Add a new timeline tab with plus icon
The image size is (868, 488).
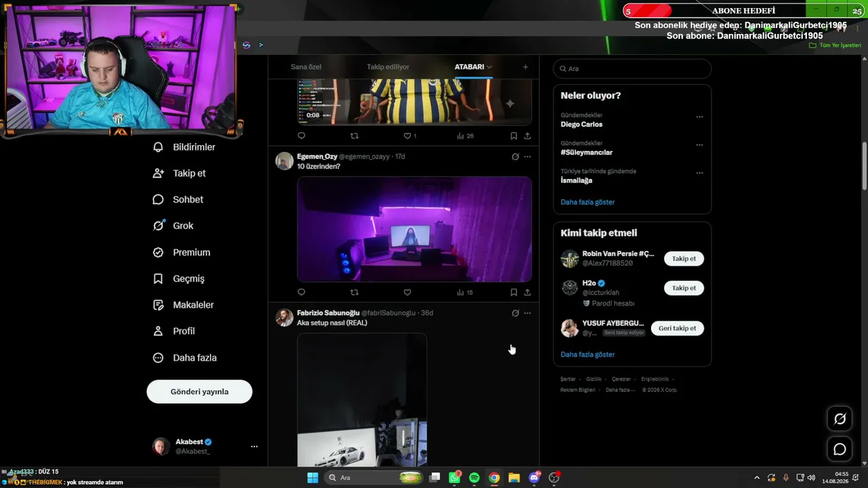coord(525,67)
